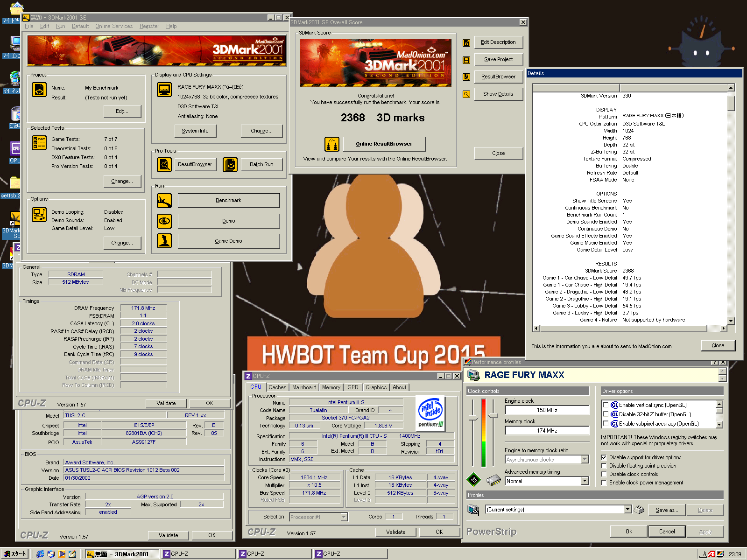
Task: Toggle Enable subpixel accuracy (OpenGL)
Action: click(606, 424)
